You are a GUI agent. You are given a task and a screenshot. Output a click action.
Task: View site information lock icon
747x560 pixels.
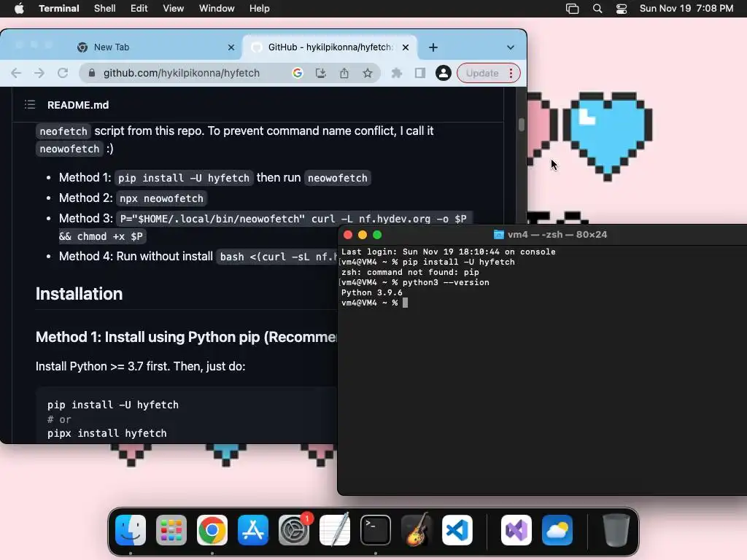click(92, 73)
